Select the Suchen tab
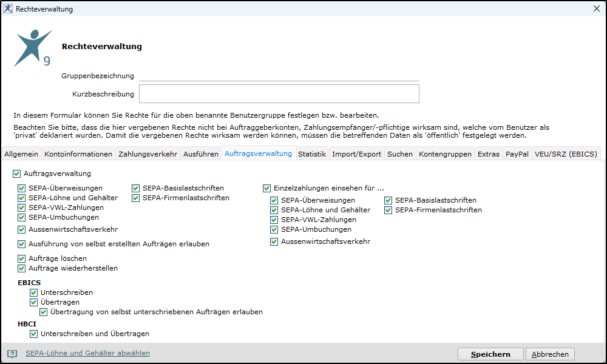 [x=400, y=154]
